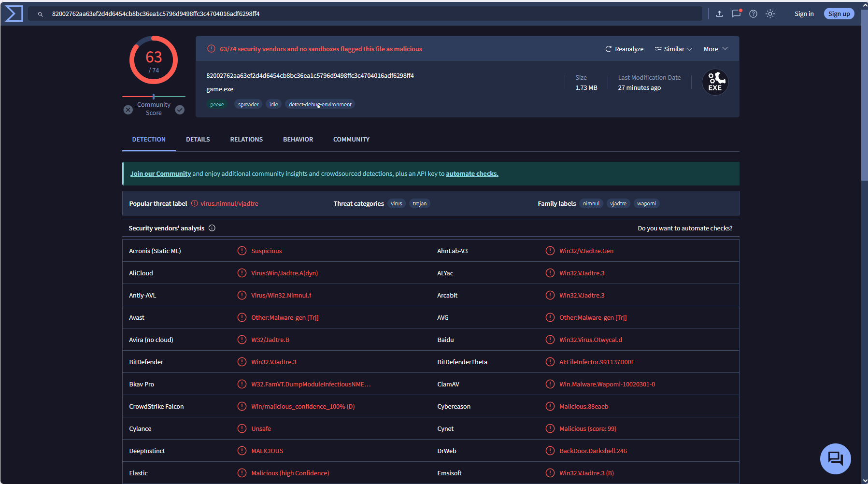
Task: Vote negative with community score X
Action: pos(128,110)
